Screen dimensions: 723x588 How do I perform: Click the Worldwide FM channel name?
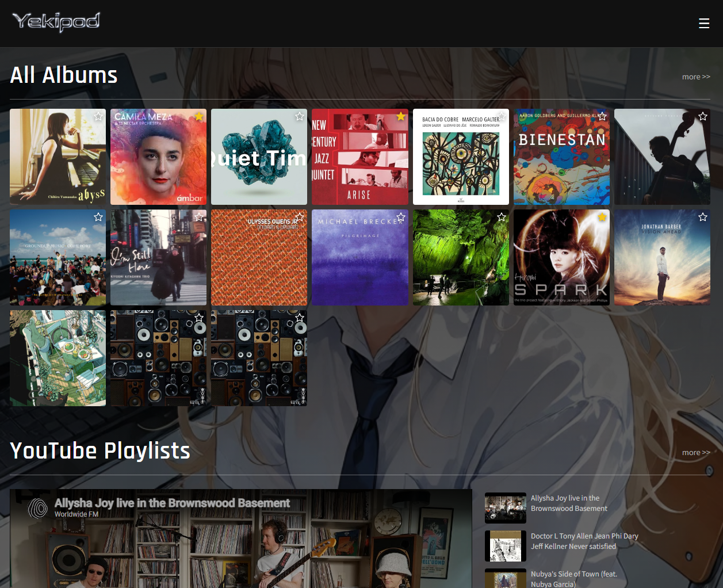click(x=76, y=514)
